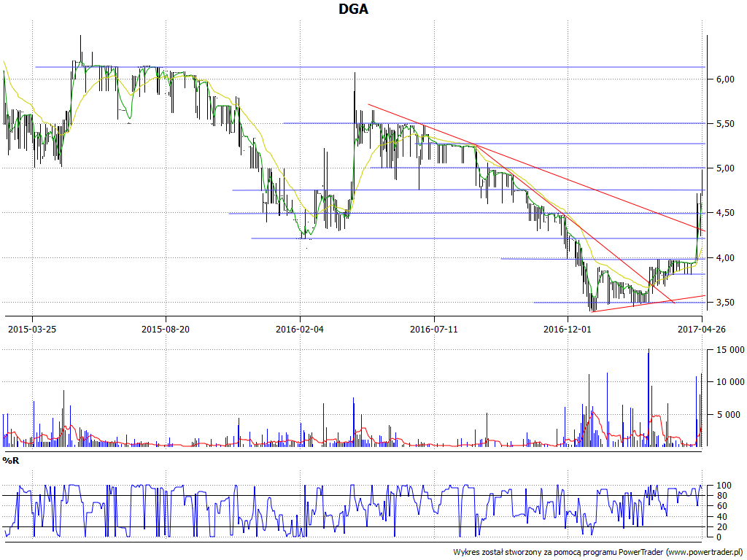Click the 5,00 price axis label

(725, 168)
